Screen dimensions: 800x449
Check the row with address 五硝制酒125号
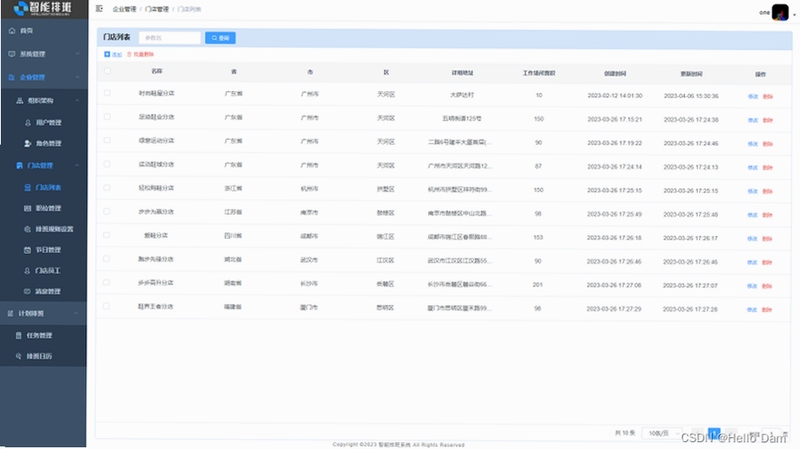click(x=107, y=116)
